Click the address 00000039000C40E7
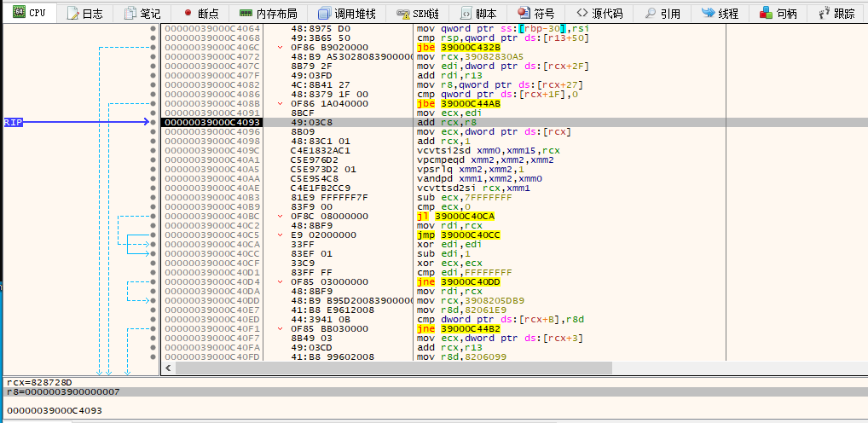The height and width of the screenshot is (423, 868). point(212,310)
